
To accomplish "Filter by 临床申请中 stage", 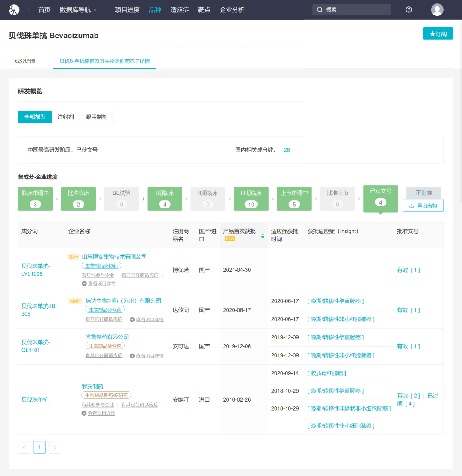I will [x=35, y=199].
